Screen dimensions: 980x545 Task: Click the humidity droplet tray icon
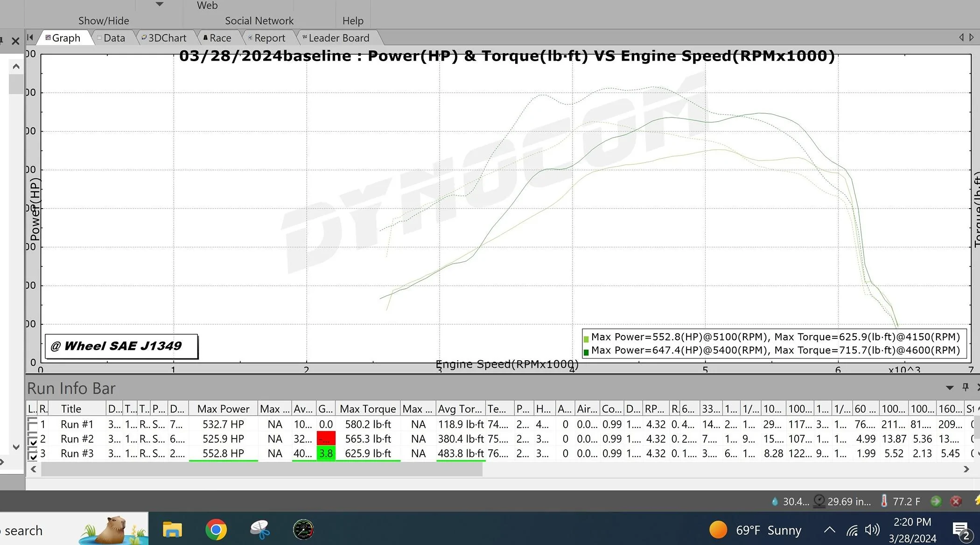(x=775, y=502)
